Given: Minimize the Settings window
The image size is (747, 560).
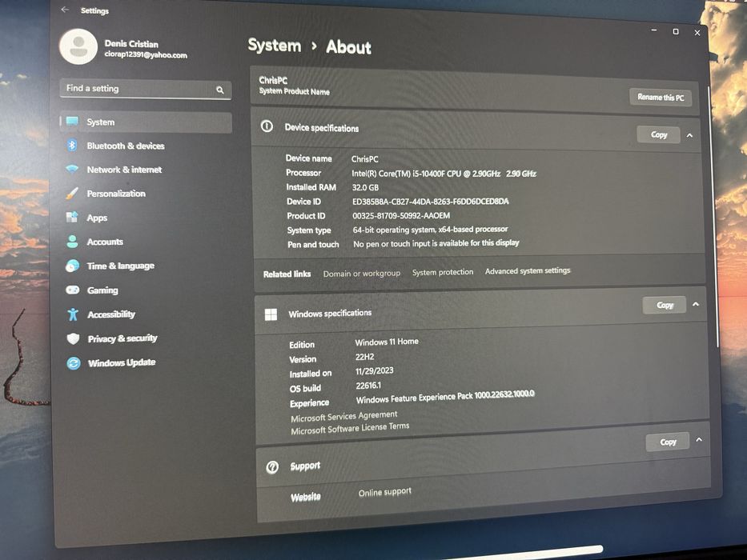Looking at the screenshot, I should point(654,30).
